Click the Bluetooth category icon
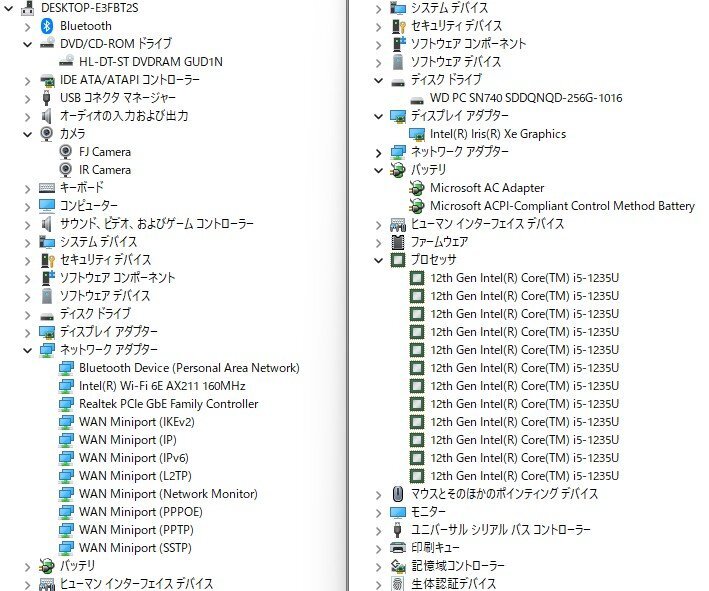 47,26
